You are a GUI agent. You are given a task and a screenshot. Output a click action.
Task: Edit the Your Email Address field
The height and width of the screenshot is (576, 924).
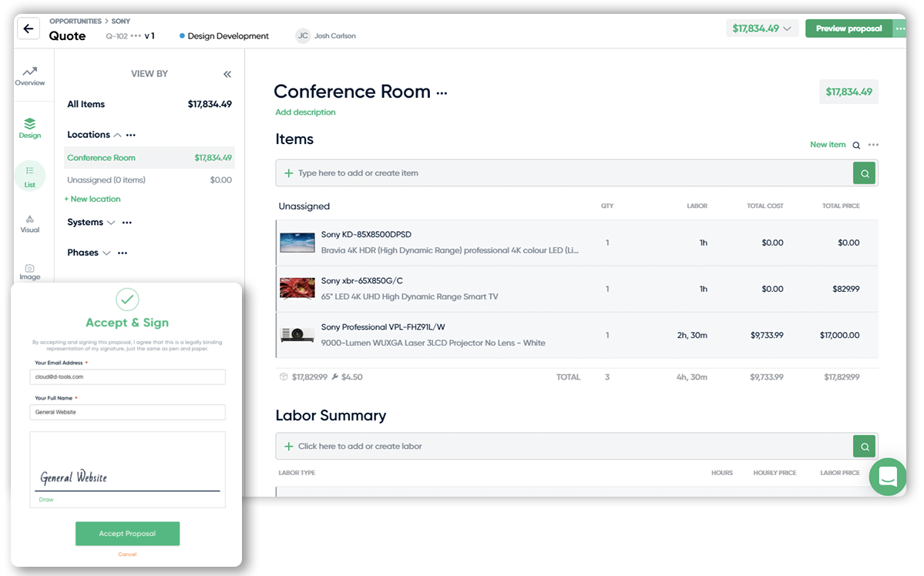(x=127, y=377)
